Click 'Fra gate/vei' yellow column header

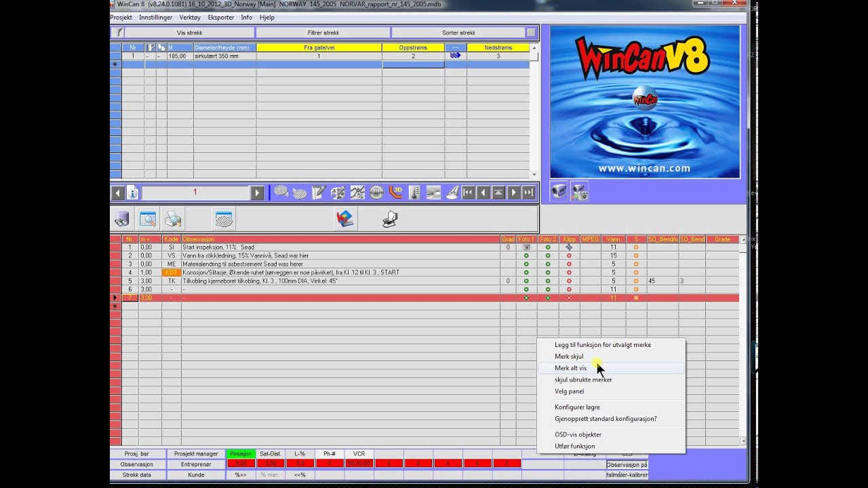point(319,47)
